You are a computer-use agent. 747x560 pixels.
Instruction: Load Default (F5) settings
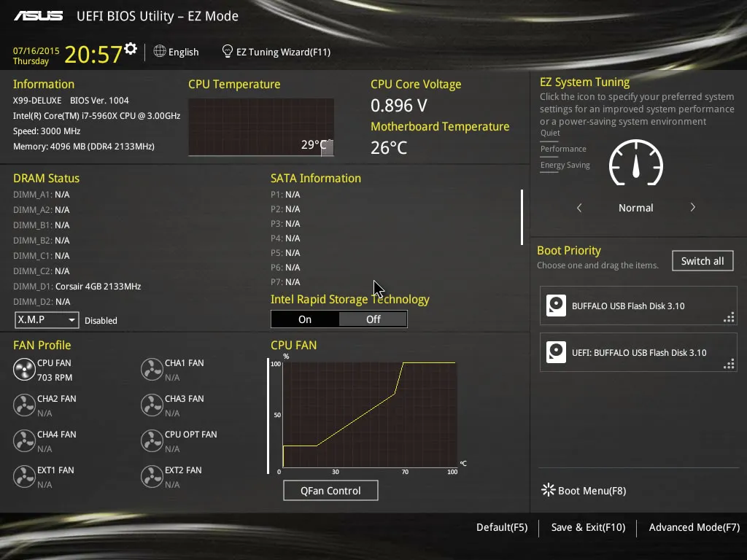502,528
